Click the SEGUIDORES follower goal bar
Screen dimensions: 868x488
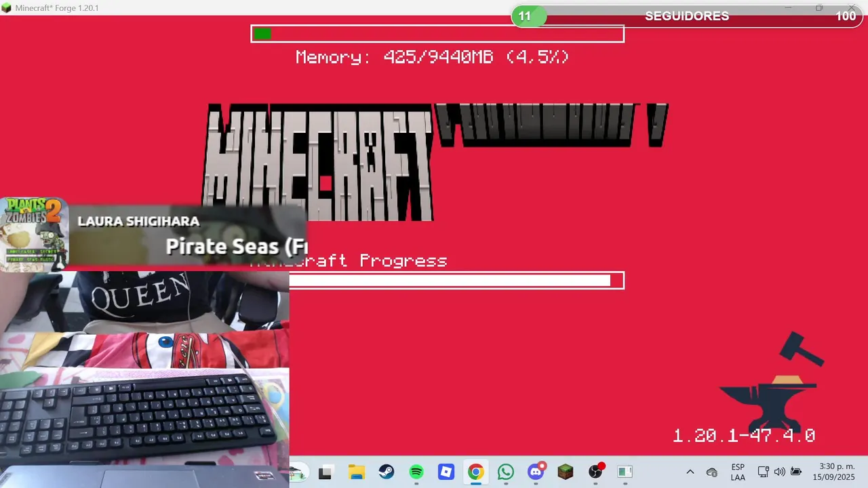[x=687, y=16]
